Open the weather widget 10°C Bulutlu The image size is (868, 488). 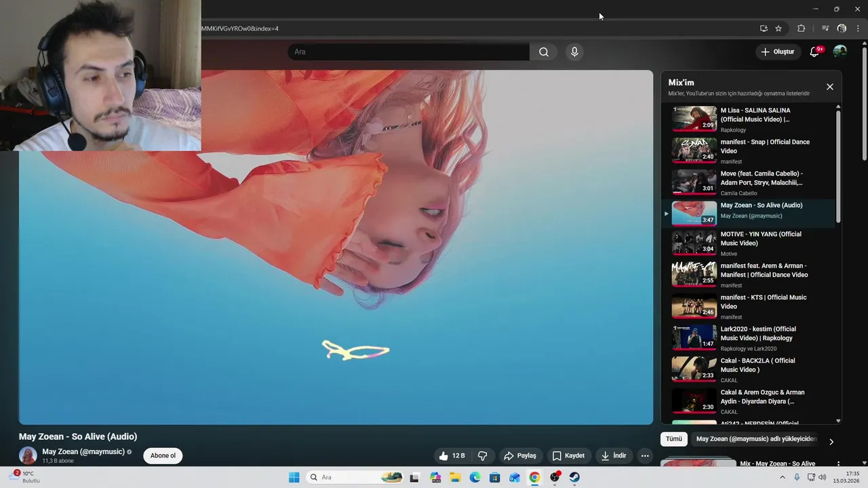(24, 477)
